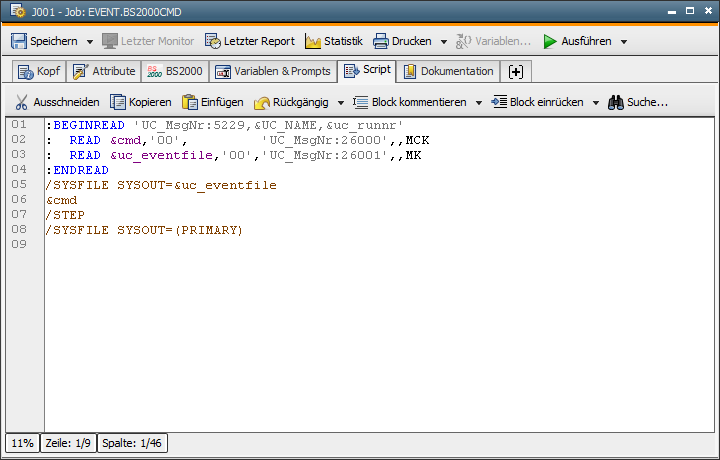Click the Ausschneiden scissors icon
720x460 pixels.
coord(22,102)
